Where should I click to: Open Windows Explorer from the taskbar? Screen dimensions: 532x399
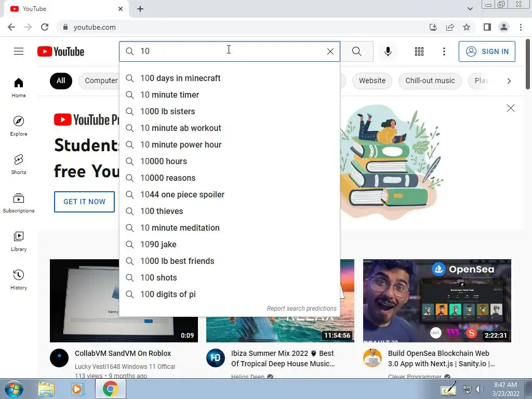(46, 389)
